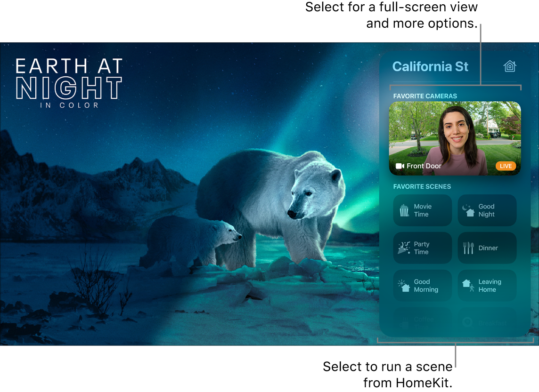
Task: Click the fork and knife Dinner icon
Action: (468, 248)
